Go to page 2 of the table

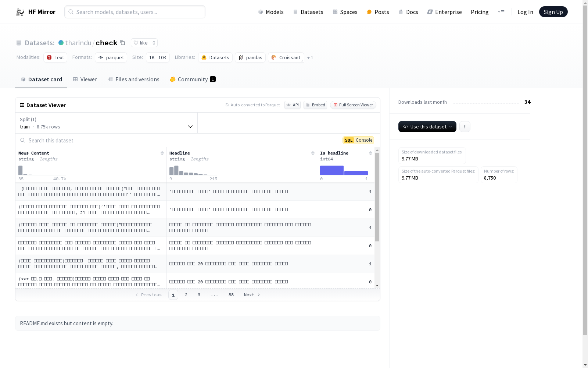[186, 295]
